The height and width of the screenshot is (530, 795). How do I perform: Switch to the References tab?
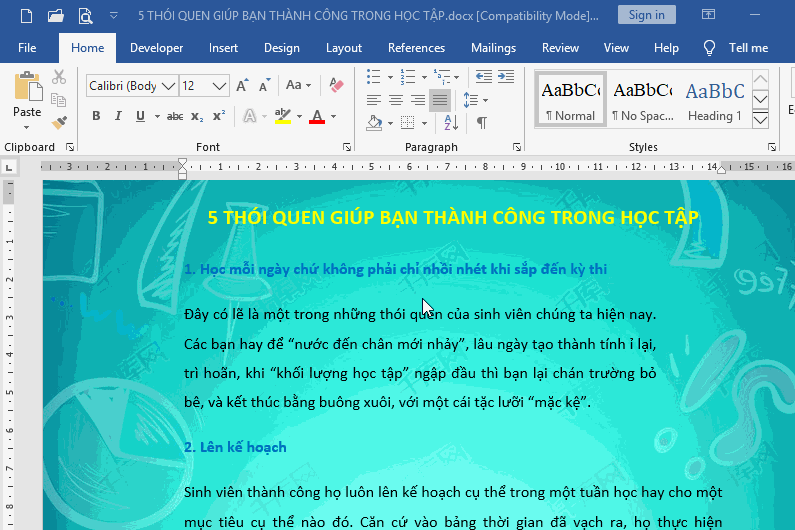(x=416, y=48)
